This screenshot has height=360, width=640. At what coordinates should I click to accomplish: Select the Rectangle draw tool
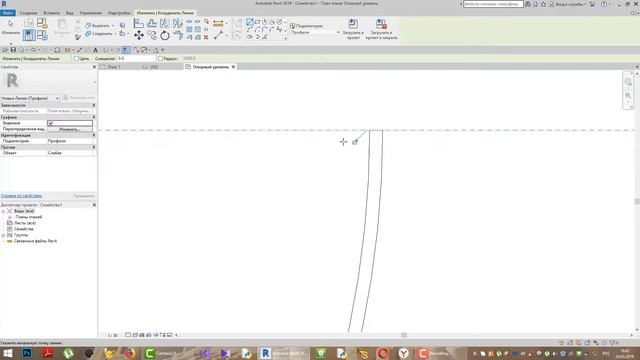(257, 22)
